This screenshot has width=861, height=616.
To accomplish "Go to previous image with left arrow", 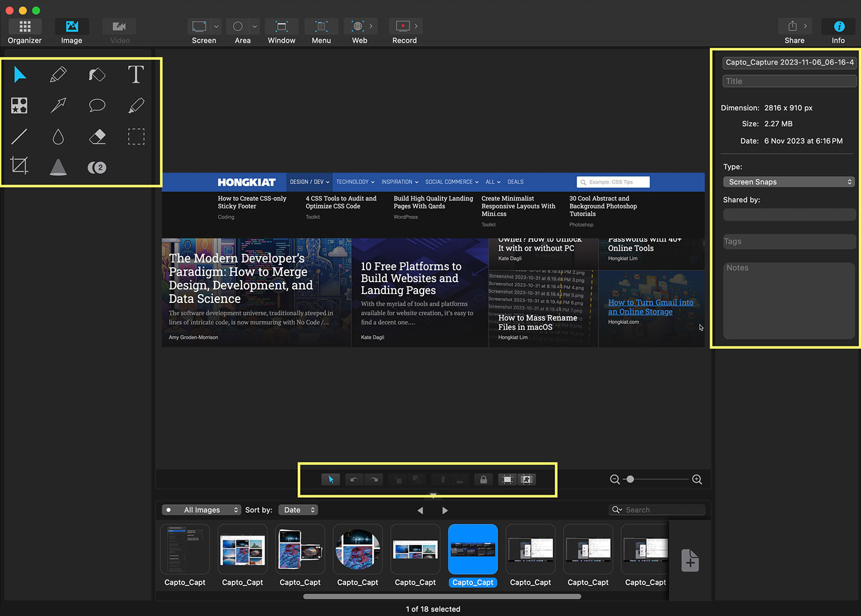I will click(420, 510).
